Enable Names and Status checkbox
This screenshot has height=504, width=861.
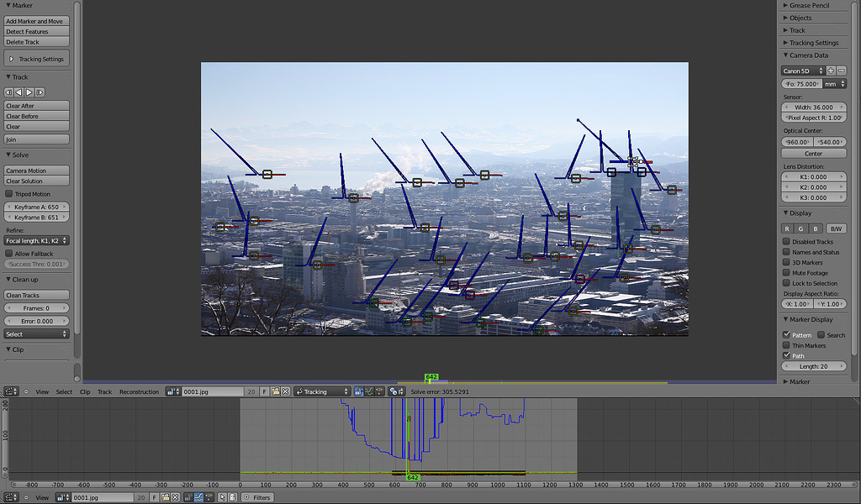point(786,252)
